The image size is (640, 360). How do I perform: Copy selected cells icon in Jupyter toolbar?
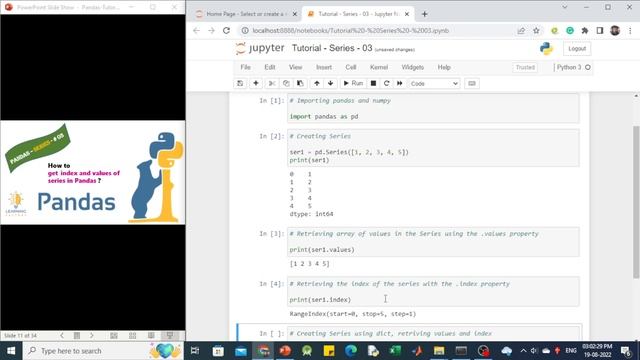[x=286, y=83]
